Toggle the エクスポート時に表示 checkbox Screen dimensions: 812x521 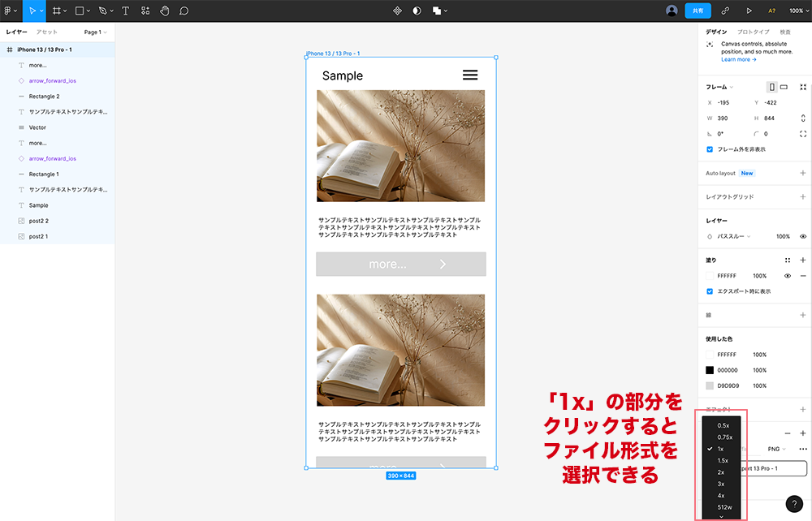tap(710, 291)
